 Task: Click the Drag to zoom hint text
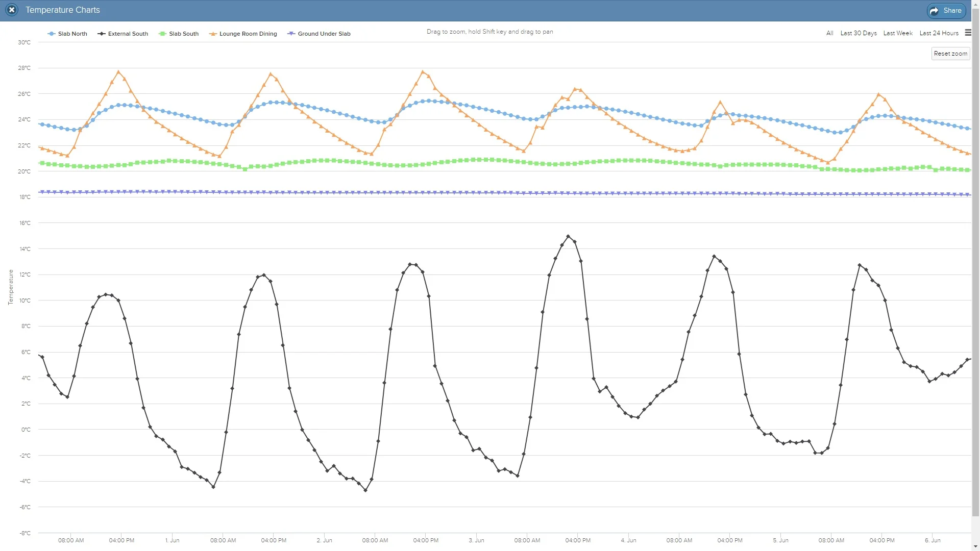click(x=489, y=32)
